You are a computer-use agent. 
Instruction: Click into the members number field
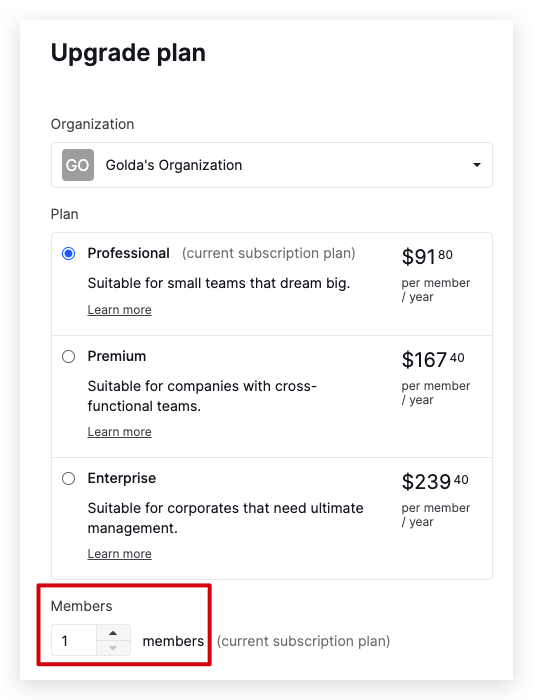pyautogui.click(x=74, y=640)
